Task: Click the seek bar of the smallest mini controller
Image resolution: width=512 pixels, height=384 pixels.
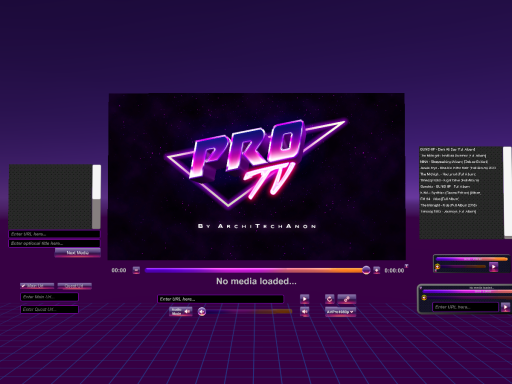Action: [x=472, y=259]
